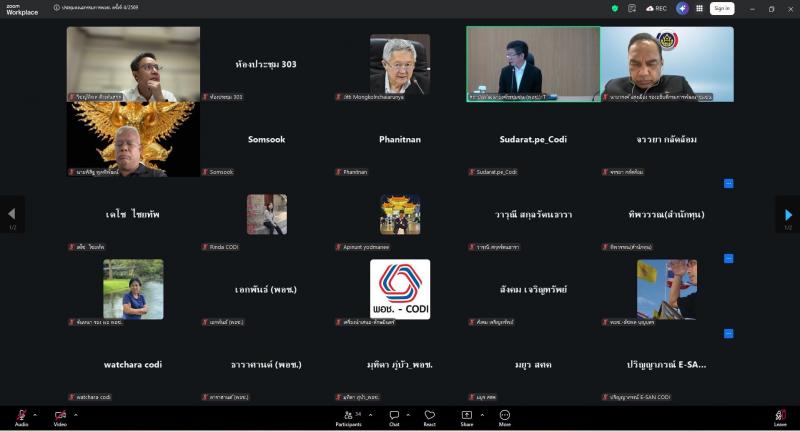Select the watchara codi participant tile

coord(133,364)
